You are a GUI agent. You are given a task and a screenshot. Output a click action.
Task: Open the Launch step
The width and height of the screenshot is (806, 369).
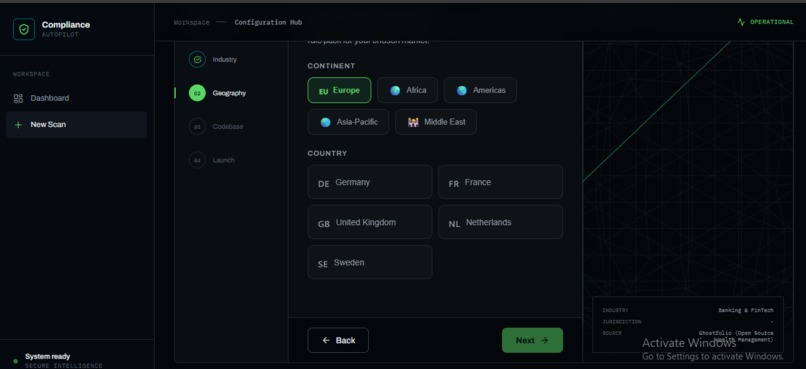coord(223,160)
